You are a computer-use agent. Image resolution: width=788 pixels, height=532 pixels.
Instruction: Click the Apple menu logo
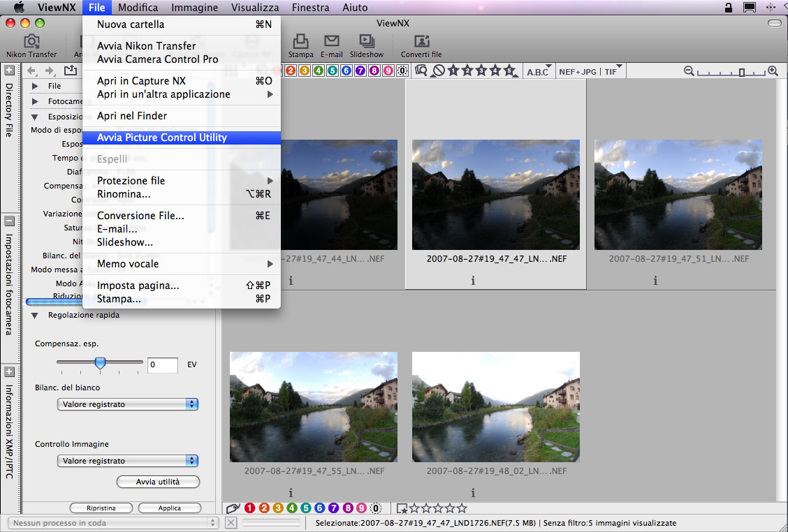click(19, 8)
